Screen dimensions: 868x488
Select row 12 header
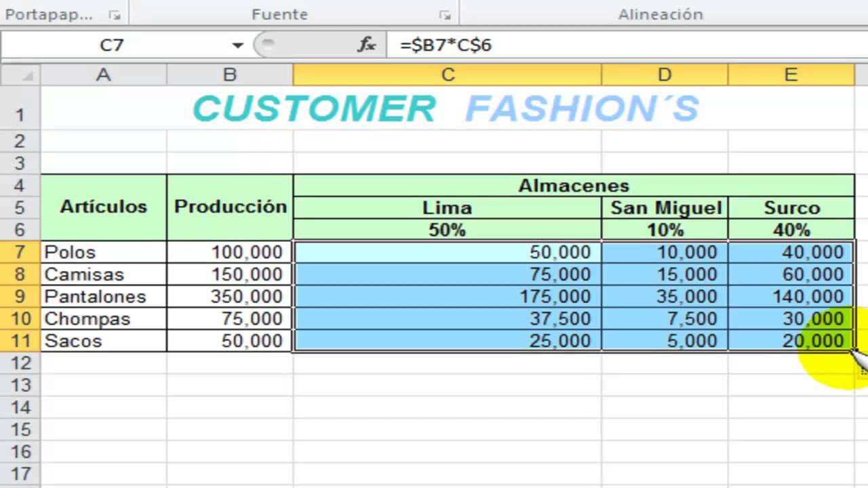(20, 363)
